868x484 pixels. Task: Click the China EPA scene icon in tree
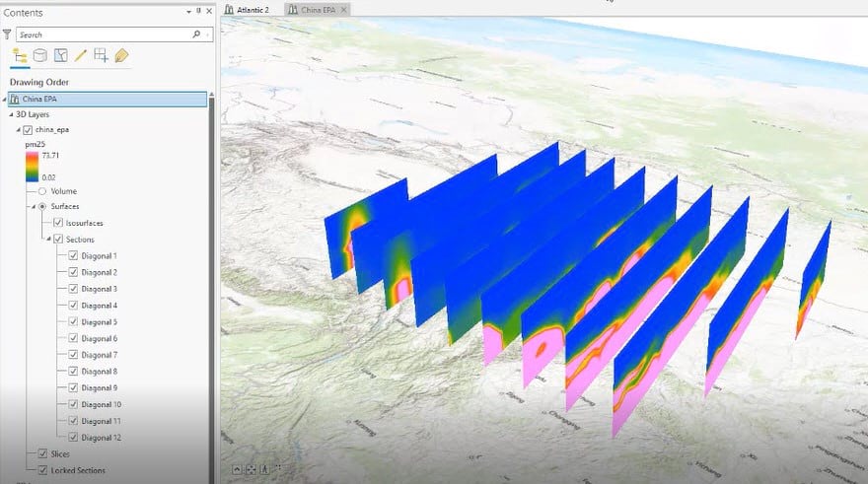pyautogui.click(x=15, y=99)
